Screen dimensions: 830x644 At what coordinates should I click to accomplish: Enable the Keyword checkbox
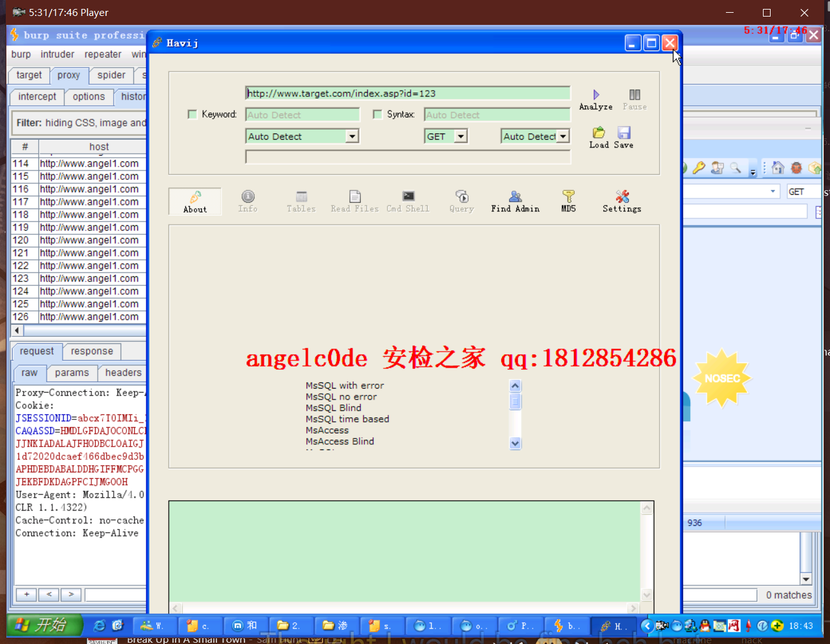pyautogui.click(x=192, y=114)
